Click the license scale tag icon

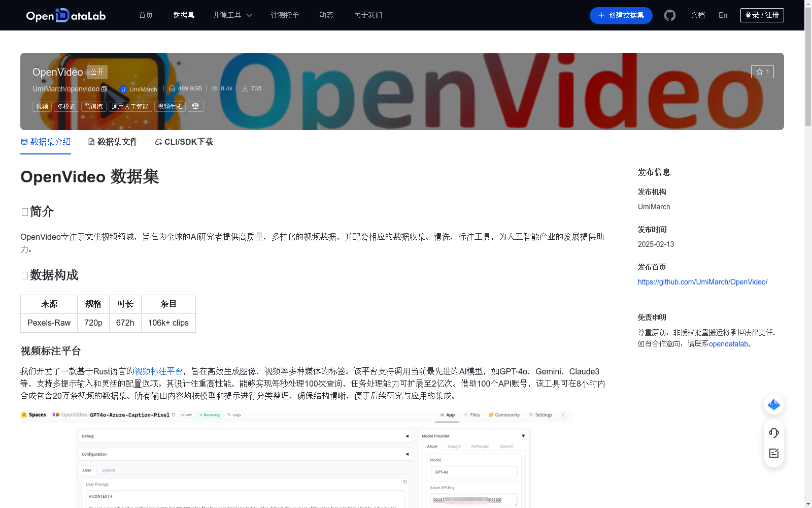tap(196, 107)
